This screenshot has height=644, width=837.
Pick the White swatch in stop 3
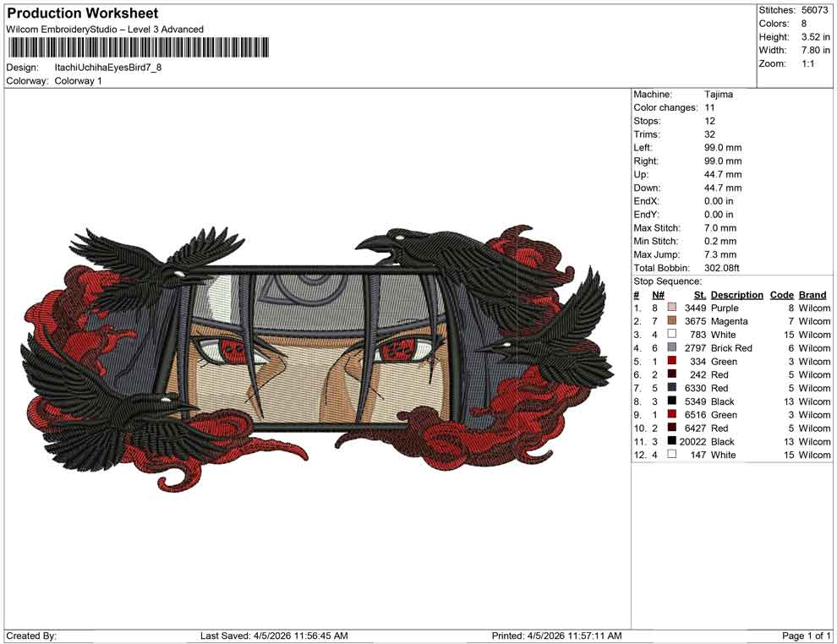click(x=671, y=334)
